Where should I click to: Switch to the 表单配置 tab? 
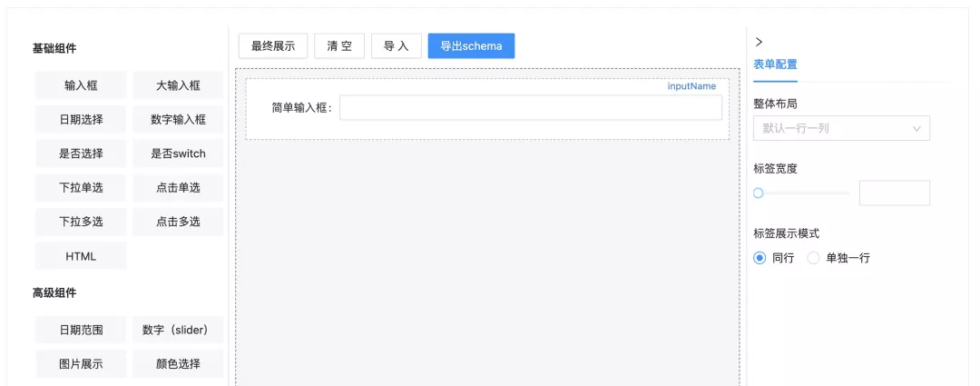point(775,64)
